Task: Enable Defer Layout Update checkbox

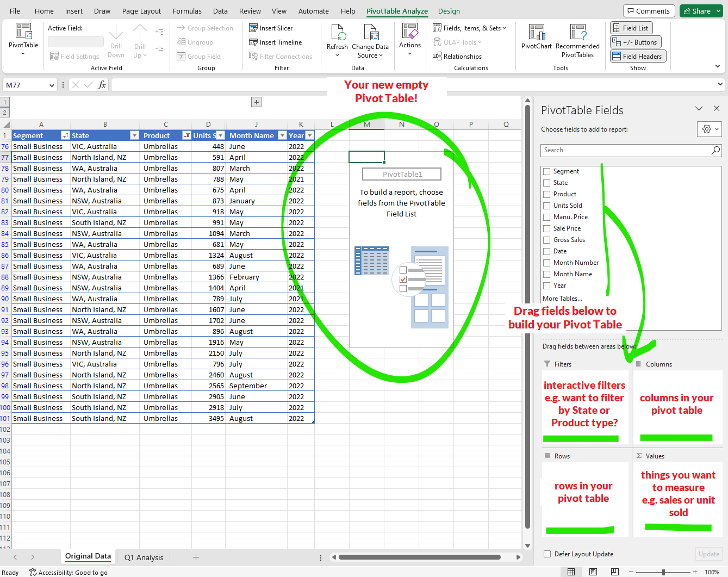Action: [x=547, y=554]
